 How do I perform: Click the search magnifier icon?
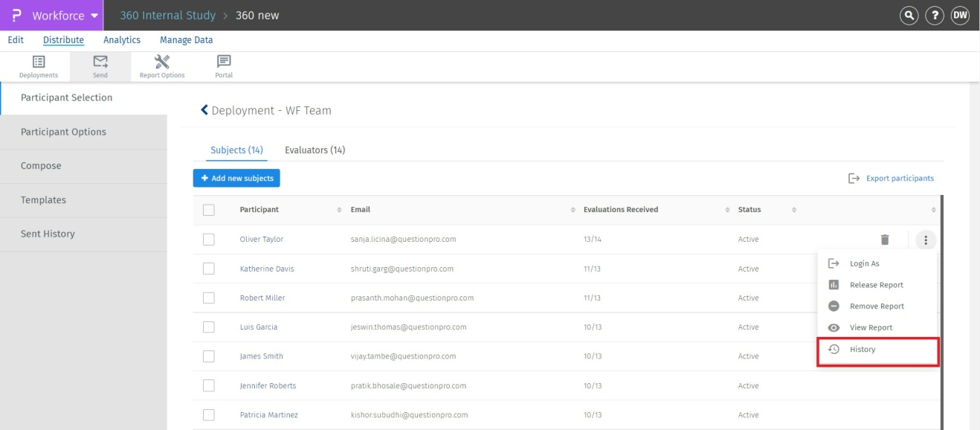(x=909, y=16)
